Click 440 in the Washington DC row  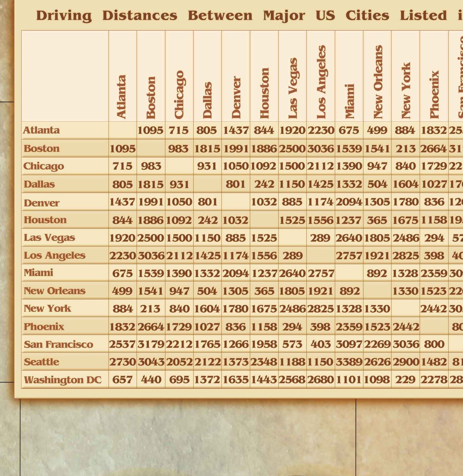[151, 380]
